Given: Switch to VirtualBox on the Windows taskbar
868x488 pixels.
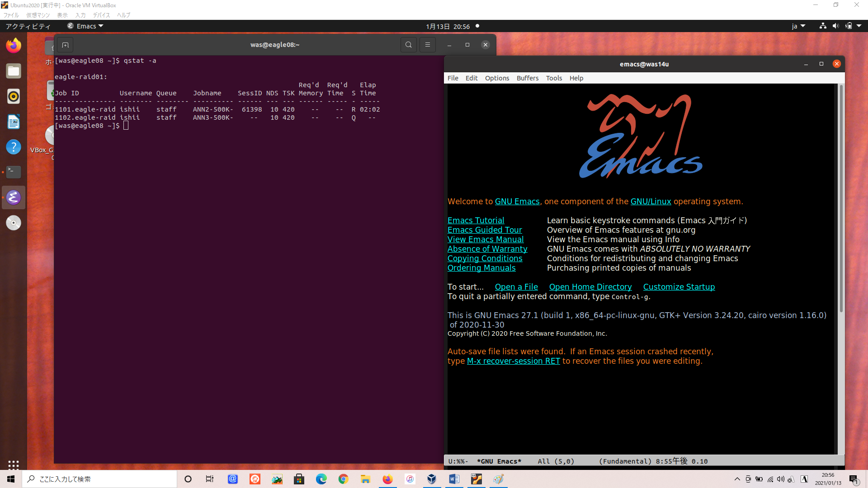Looking at the screenshot, I should (x=432, y=479).
